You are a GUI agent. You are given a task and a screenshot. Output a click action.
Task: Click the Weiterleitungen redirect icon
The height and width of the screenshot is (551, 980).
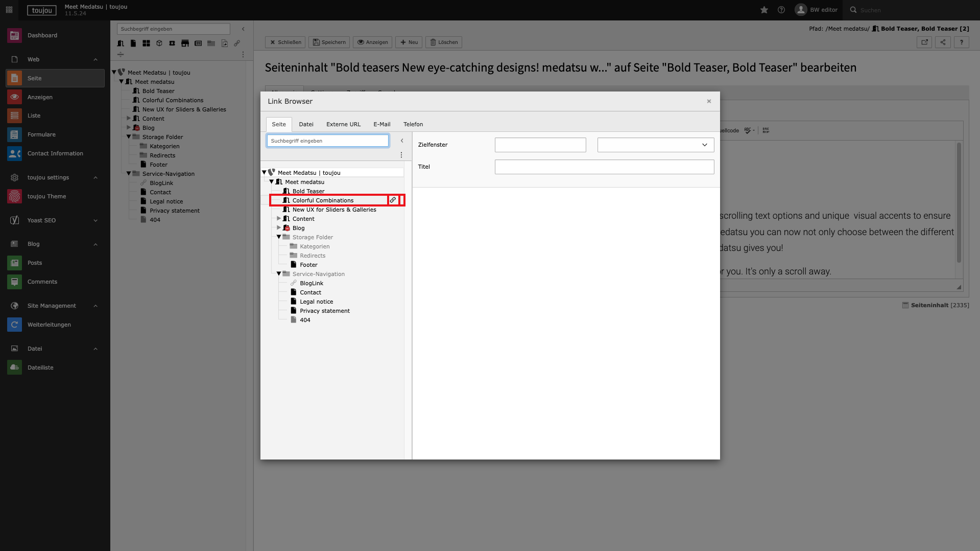(x=14, y=325)
